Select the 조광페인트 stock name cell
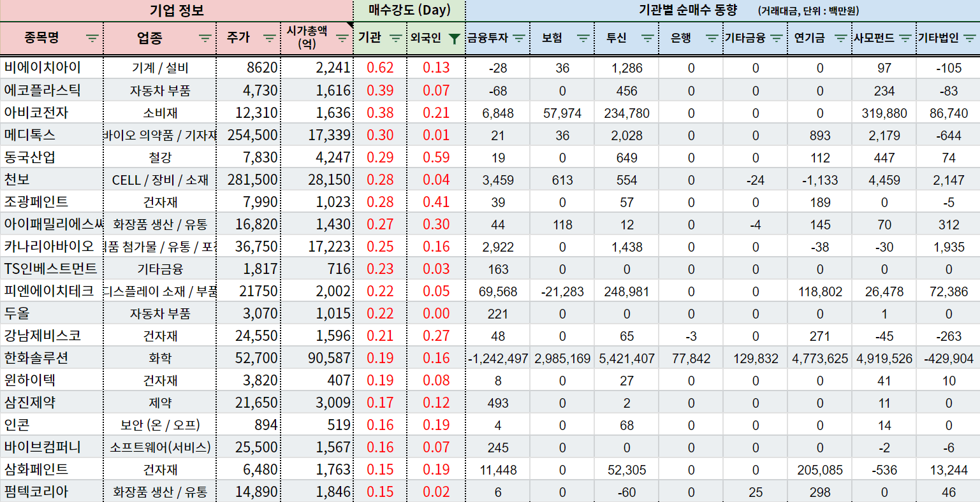The image size is (980, 502). 51,201
